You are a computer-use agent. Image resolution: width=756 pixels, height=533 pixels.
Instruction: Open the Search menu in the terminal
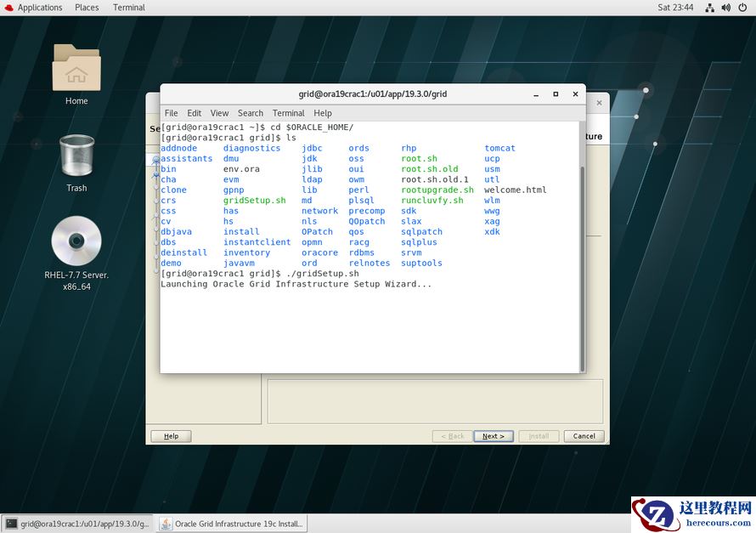click(x=250, y=112)
